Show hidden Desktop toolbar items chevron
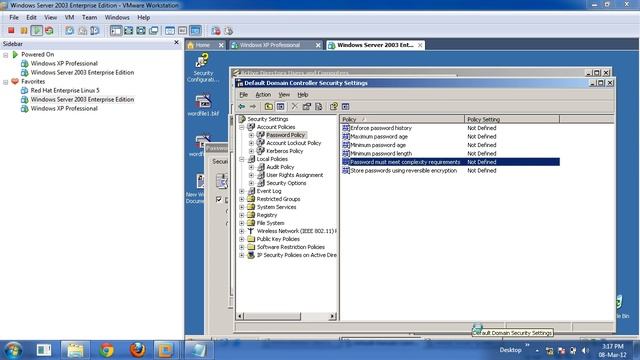 pyautogui.click(x=527, y=345)
